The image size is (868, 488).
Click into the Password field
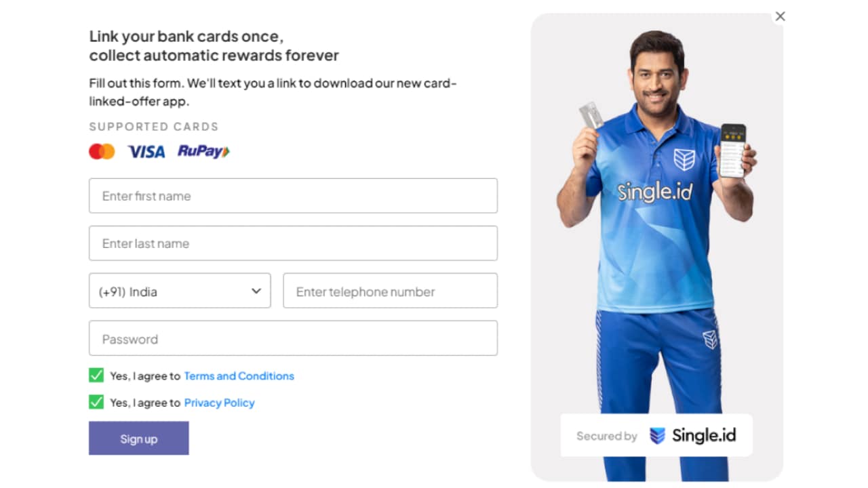[293, 338]
